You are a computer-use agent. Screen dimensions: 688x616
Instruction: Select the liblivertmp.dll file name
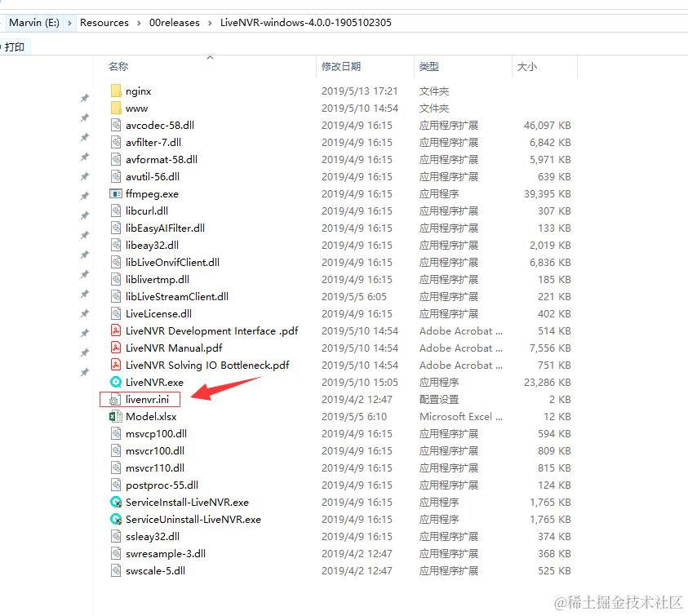[158, 280]
